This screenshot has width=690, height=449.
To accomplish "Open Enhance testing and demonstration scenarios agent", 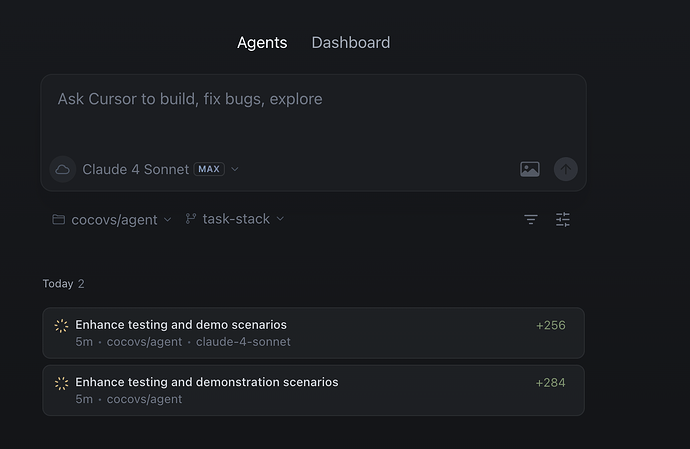I will [x=313, y=390].
